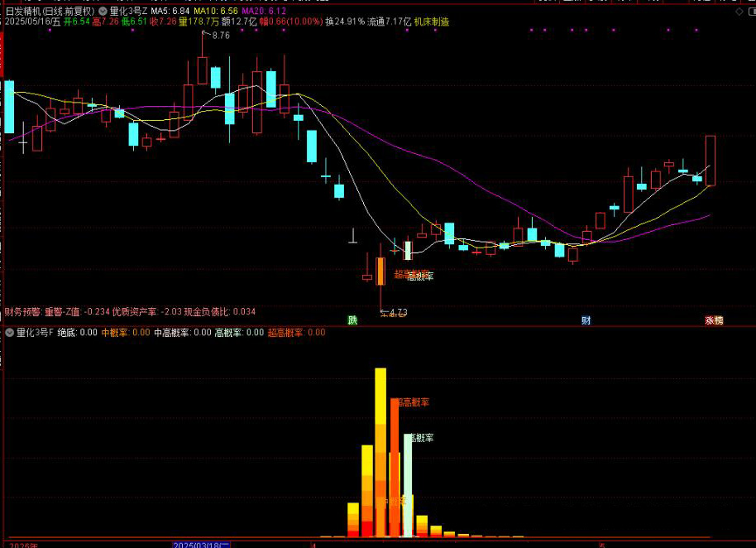The width and height of the screenshot is (756, 548).
Task: Click the orange 超高概率 label in sub-chart
Action: click(x=412, y=402)
